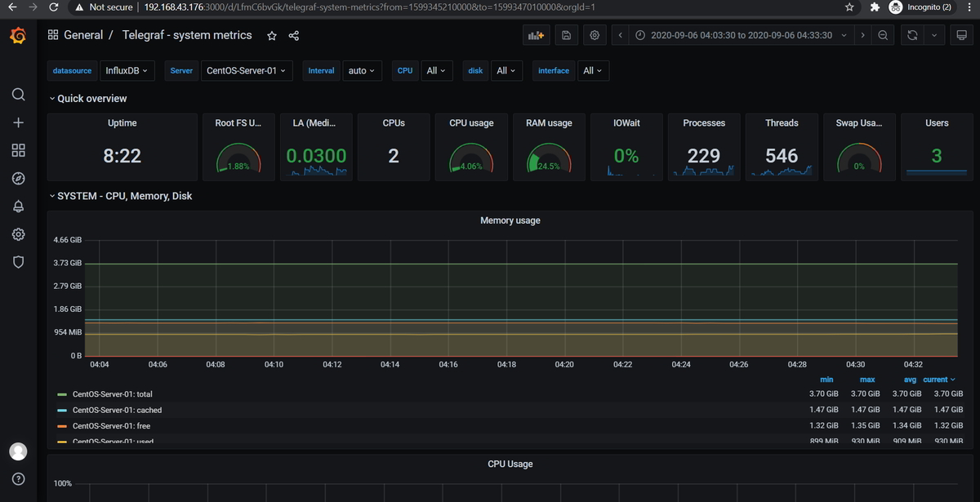Share the dashboard via share icon
Image resolution: width=980 pixels, height=502 pixels.
[x=292, y=35]
